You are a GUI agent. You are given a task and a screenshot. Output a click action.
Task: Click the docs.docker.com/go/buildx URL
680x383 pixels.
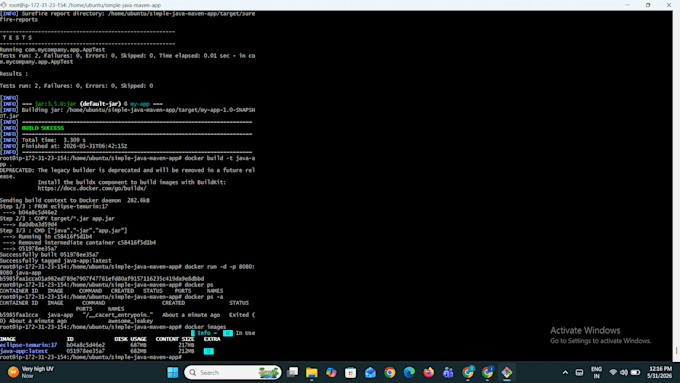(92, 188)
